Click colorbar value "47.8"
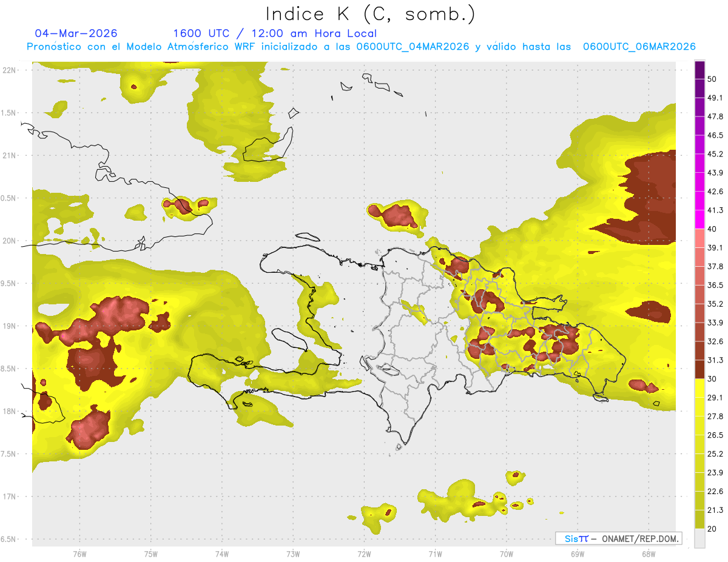This screenshot has height=562, width=728. click(715, 116)
